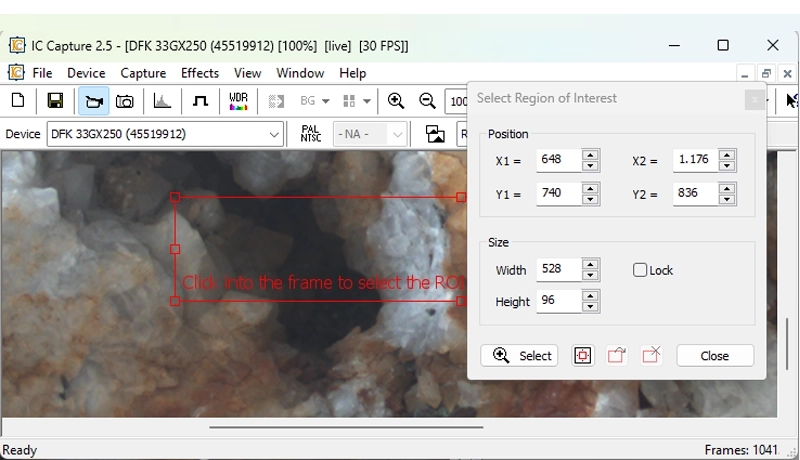Screen dimensions: 800x460
Task: Click the Close button in ROI dialog
Action: pos(714,356)
